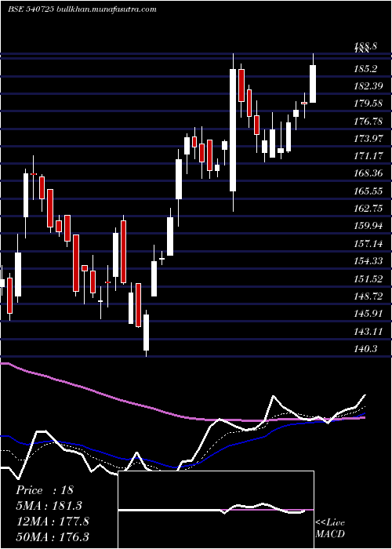Screen dimensions: 392x549
Task: Click the BSE 540725 bullkhan.munafasutra.com header text
Action: [82, 9]
